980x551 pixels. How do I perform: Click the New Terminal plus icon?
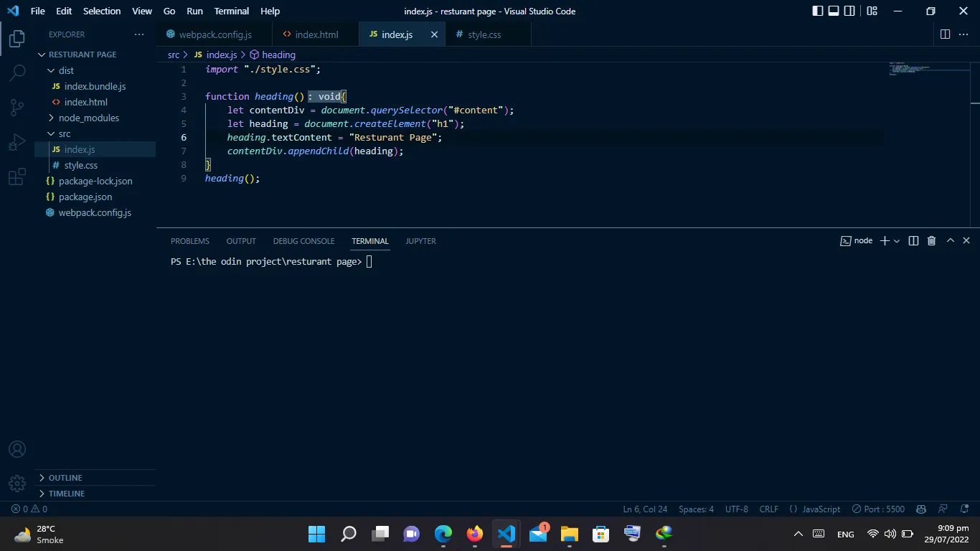point(885,241)
